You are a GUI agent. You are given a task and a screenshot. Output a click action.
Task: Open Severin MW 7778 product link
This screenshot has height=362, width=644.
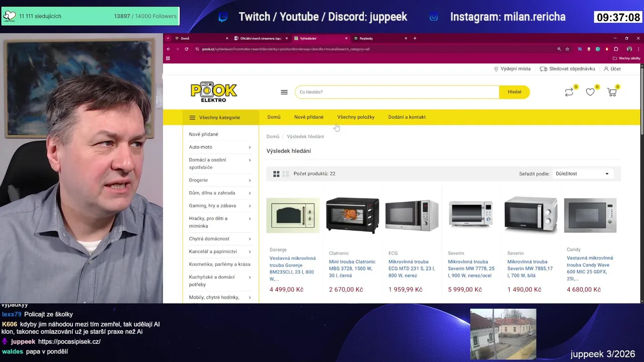point(471,268)
